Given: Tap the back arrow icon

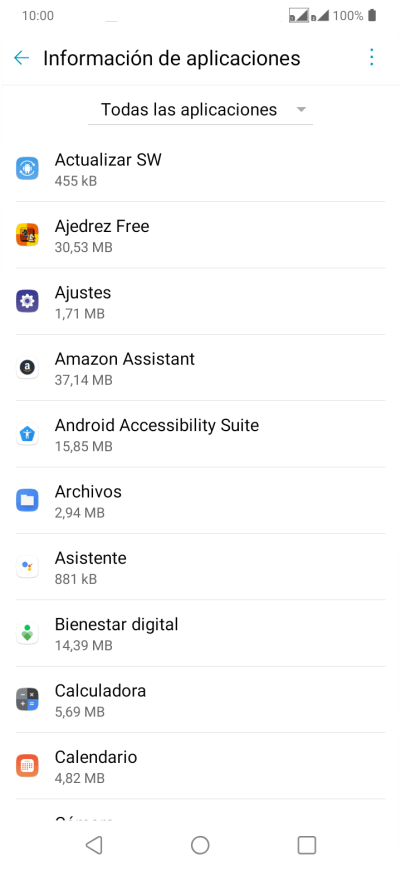Looking at the screenshot, I should [x=21, y=58].
